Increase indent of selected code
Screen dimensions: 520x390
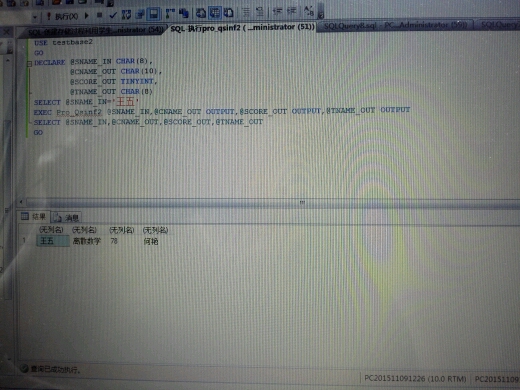[x=292, y=11]
